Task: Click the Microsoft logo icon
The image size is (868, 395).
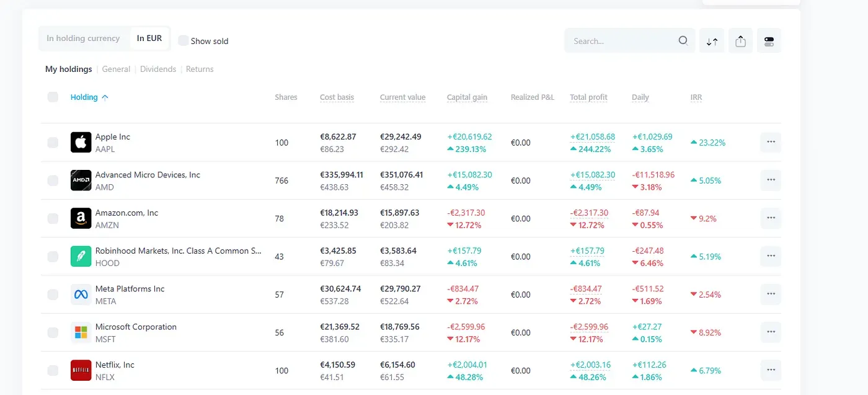Action: [x=81, y=332]
